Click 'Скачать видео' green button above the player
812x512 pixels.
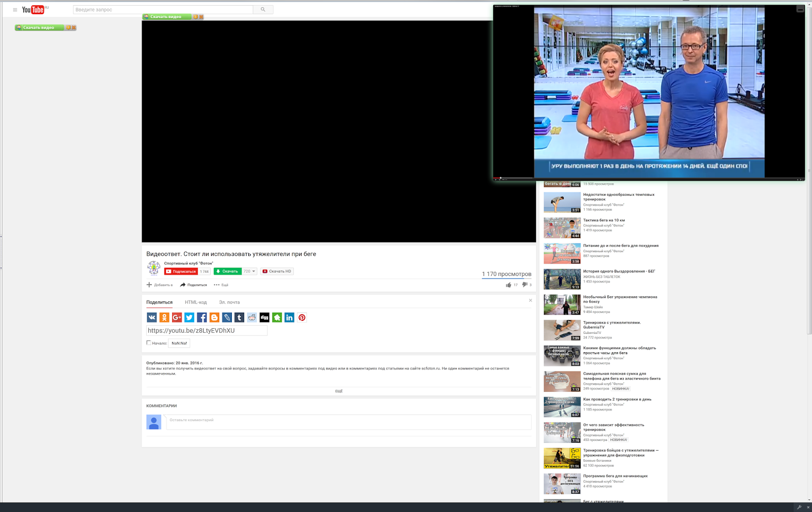point(167,17)
